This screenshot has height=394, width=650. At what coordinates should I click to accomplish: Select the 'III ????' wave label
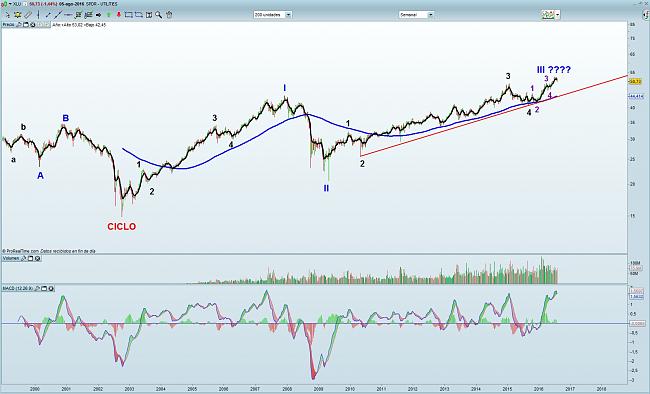(x=553, y=70)
